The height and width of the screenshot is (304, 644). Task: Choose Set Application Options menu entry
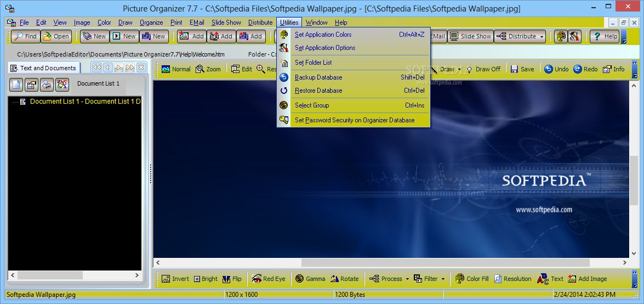pos(354,48)
